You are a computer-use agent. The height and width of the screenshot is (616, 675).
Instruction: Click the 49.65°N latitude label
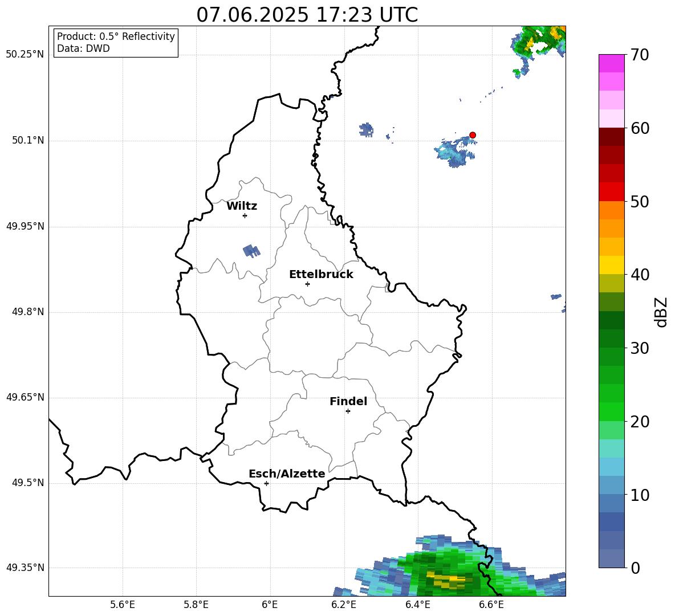click(x=26, y=397)
